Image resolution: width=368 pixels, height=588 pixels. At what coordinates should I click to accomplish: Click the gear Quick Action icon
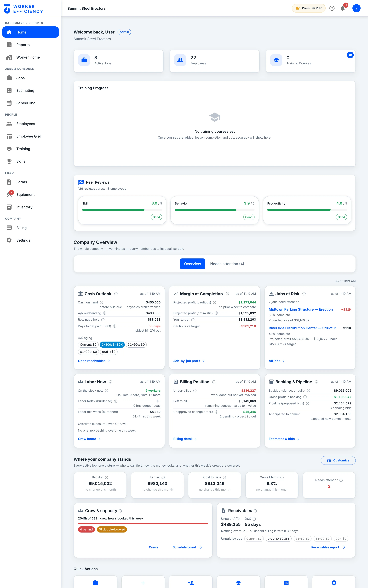tap(334, 583)
